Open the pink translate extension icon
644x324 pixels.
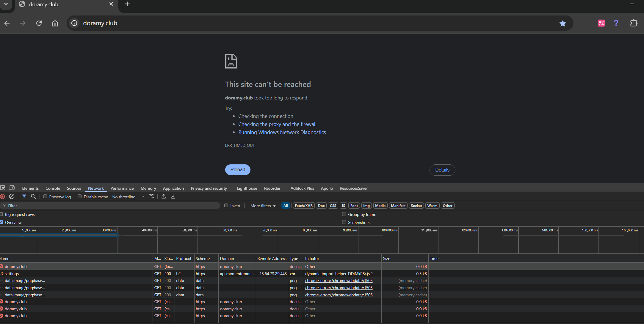[x=601, y=23]
